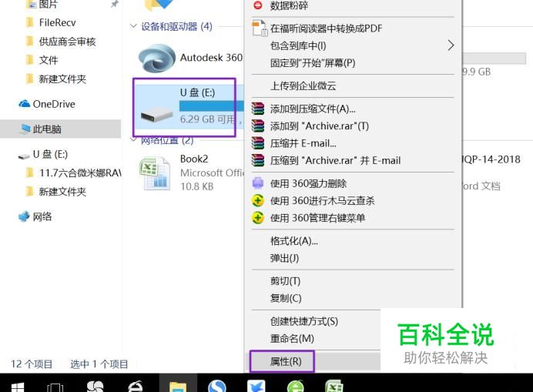This screenshot has width=533, height=392.
Task: Open the green 360 browser taskbar icon
Action: coord(296,386)
